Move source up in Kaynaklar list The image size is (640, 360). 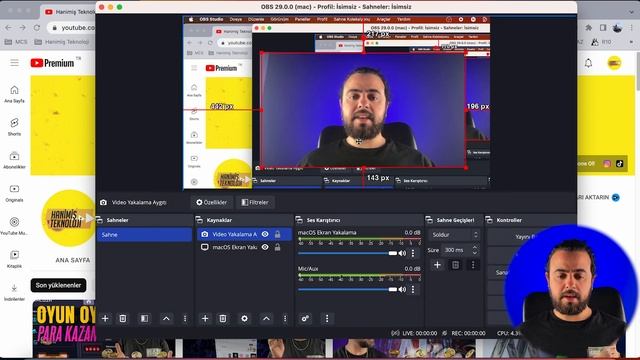pos(266,318)
